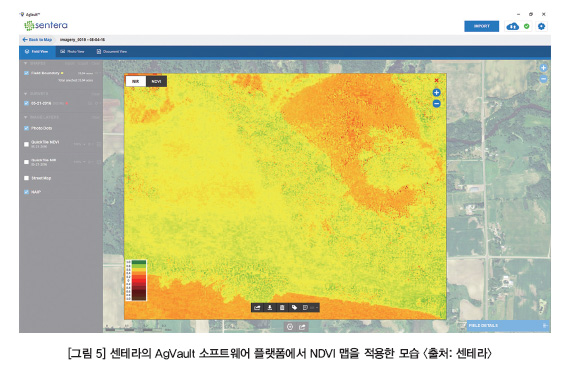This screenshot has width=564, height=368.
Task: Click the delete trash icon in image toolbar
Action: 282,308
